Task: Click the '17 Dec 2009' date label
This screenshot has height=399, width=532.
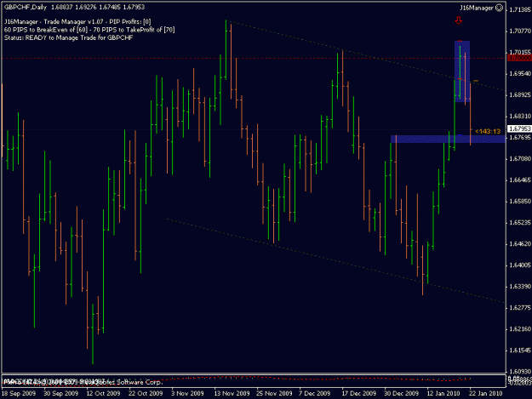Action: click(x=359, y=393)
